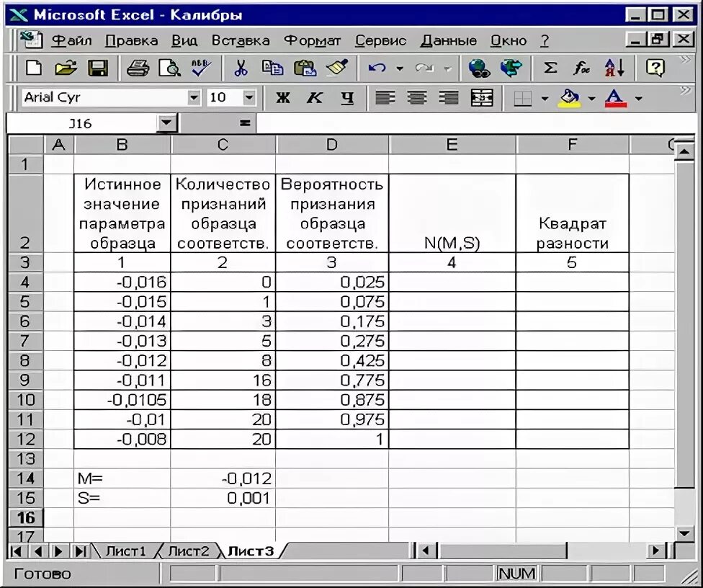703x588 pixels.
Task: Click the Align Right icon
Action: 449,97
